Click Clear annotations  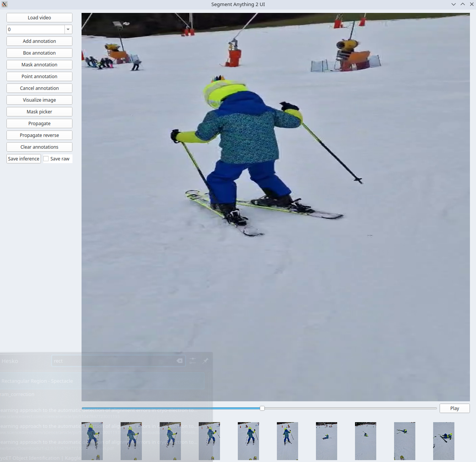[39, 147]
